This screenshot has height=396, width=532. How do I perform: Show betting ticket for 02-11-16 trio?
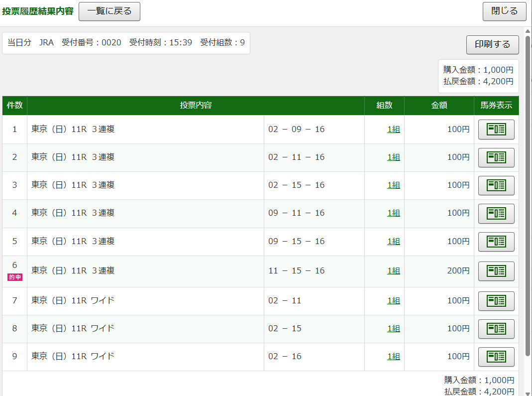[496, 157]
